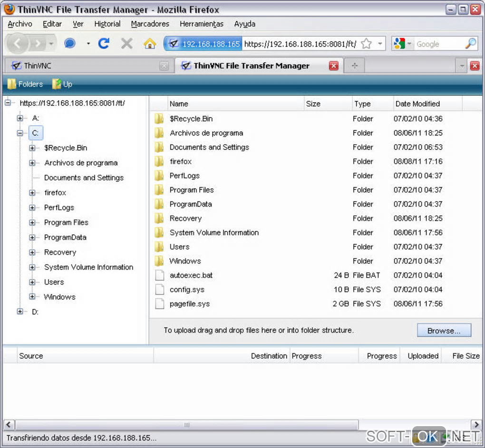Click the ProgramData folder icon in list
The height and width of the screenshot is (448, 485).
tap(159, 204)
